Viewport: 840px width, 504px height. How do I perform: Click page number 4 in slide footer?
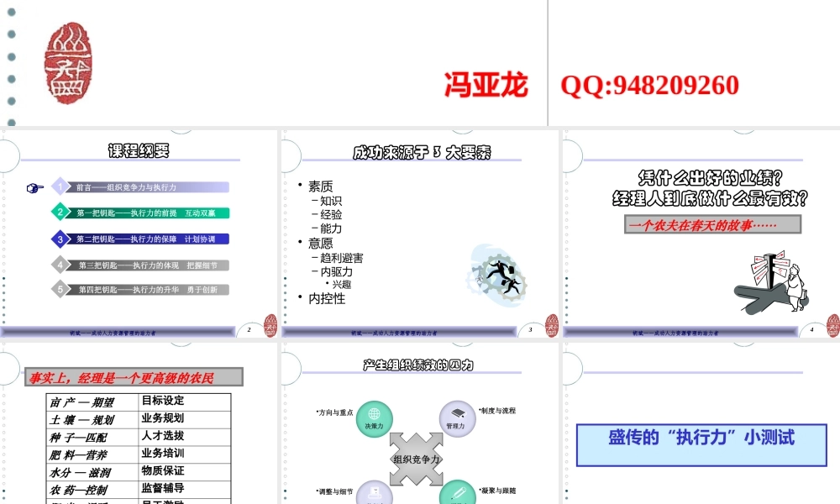click(x=811, y=329)
